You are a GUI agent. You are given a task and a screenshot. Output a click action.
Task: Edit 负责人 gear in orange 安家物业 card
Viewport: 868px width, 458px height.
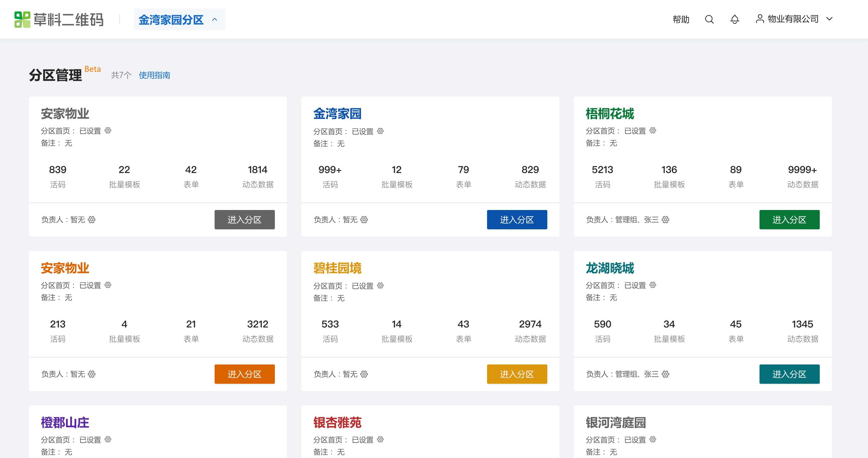click(x=92, y=374)
